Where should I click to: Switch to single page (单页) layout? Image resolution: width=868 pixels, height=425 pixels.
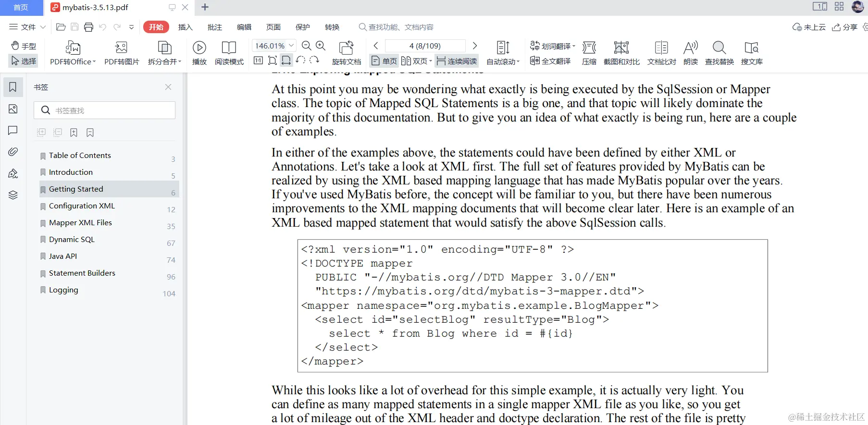[x=384, y=61]
